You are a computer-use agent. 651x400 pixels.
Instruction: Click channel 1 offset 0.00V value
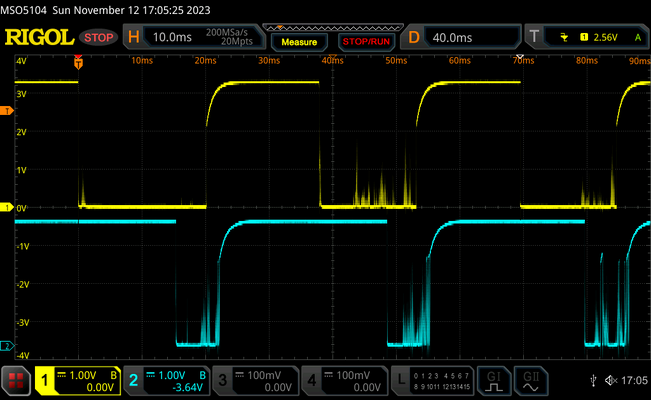[x=100, y=388]
